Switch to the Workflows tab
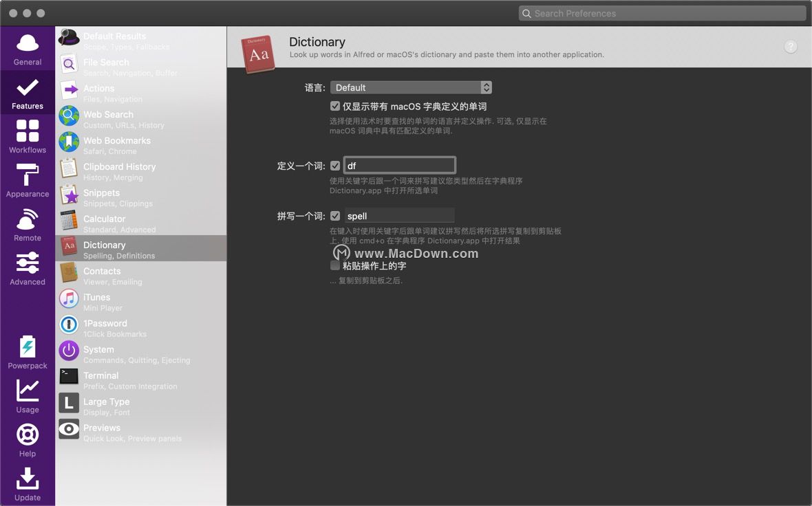 [x=28, y=137]
